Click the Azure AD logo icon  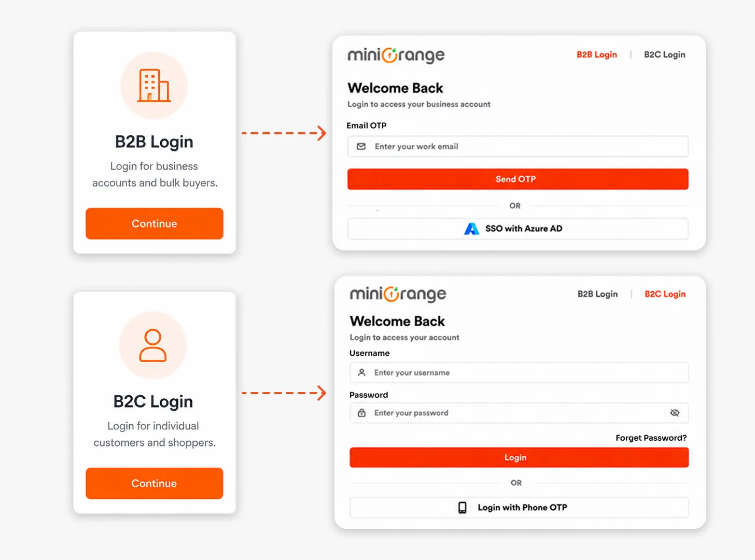tap(471, 229)
